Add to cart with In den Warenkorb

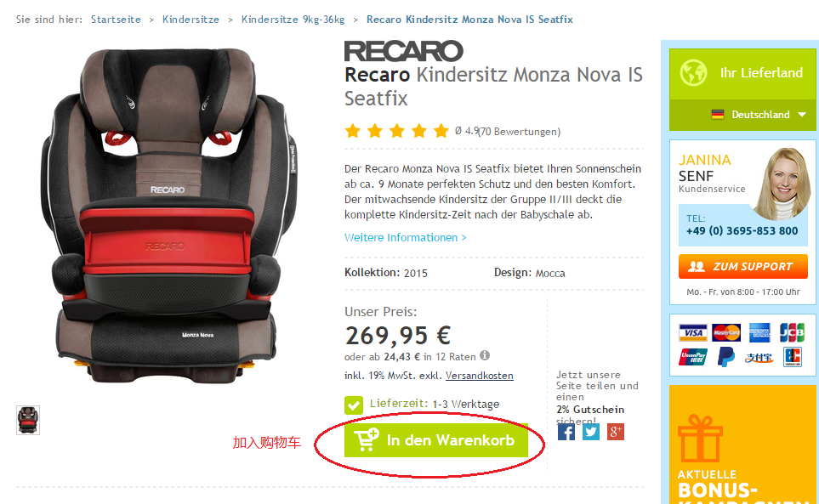coord(436,440)
